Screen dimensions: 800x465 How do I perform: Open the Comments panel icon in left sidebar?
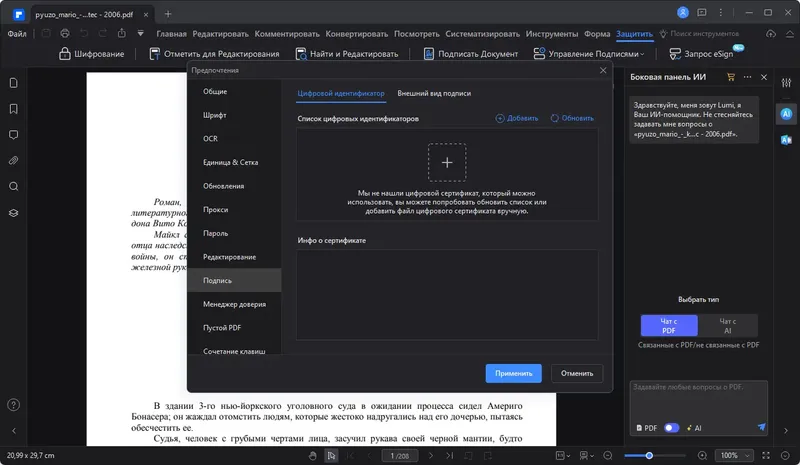14,135
